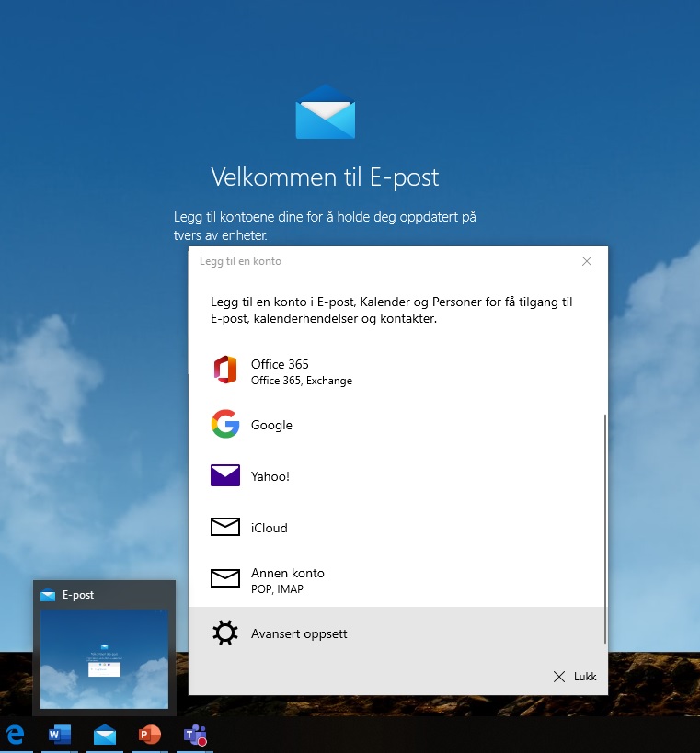Click the large Mail envelope logo
This screenshot has width=700, height=753.
pyautogui.click(x=326, y=112)
